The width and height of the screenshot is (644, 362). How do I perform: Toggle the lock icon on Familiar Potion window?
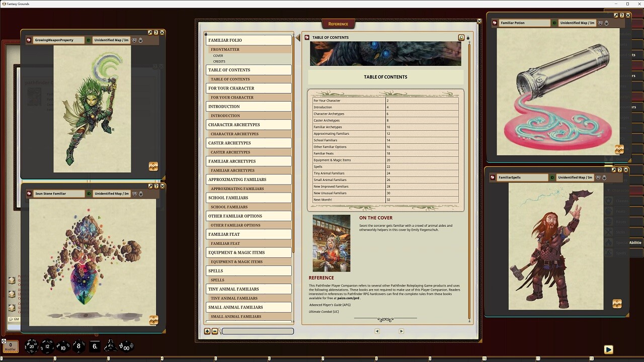click(x=606, y=23)
